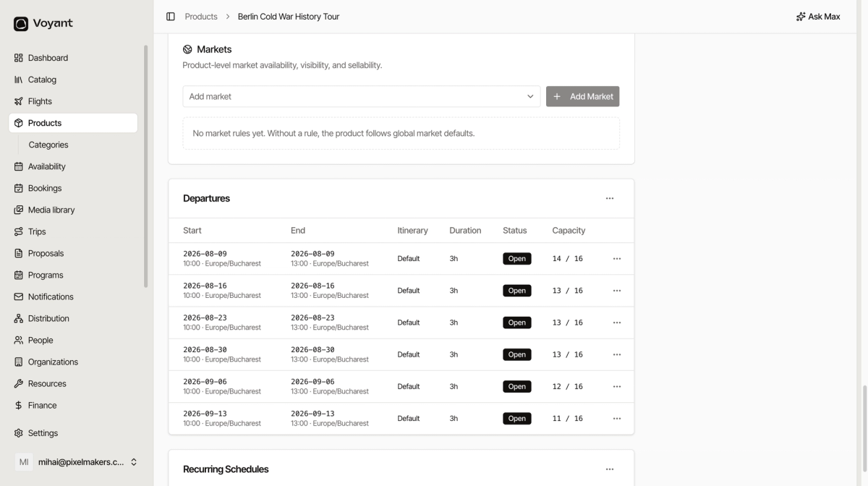This screenshot has height=486, width=868.
Task: Click the Bookings calendar-check icon
Action: pyautogui.click(x=19, y=188)
